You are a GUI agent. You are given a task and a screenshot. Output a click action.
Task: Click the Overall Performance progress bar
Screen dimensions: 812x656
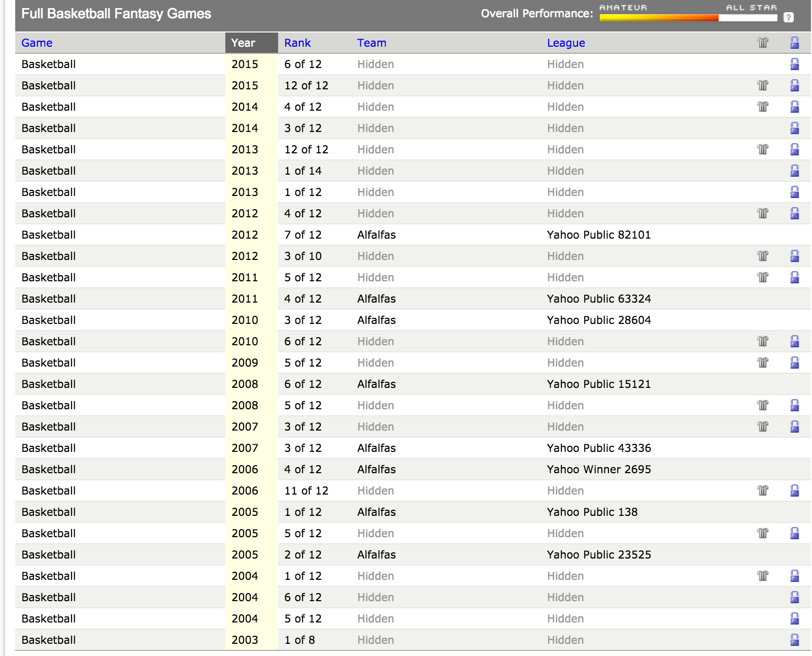[x=688, y=18]
